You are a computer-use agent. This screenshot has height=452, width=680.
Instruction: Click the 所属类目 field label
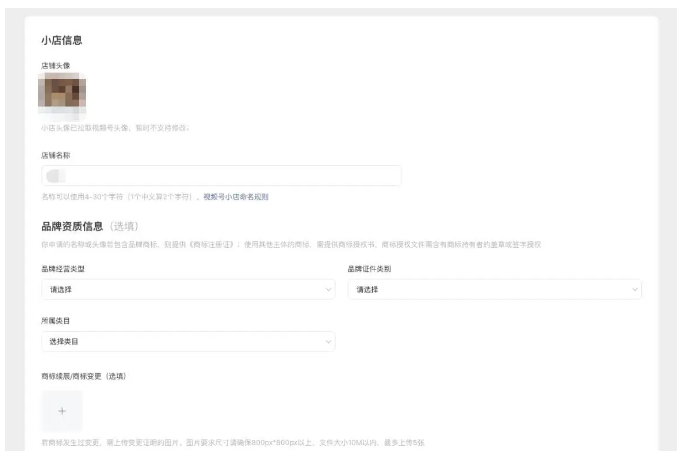(x=56, y=322)
